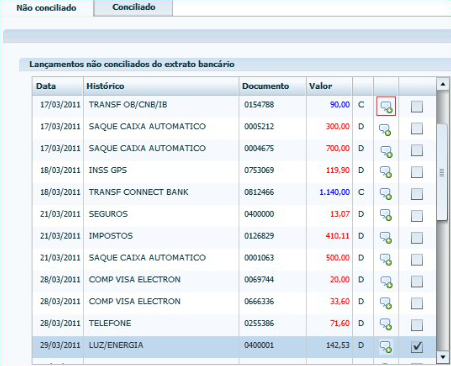This screenshot has width=451, height=366.
Task: Select the SEGUROS row checkbox
Action: click(x=417, y=216)
